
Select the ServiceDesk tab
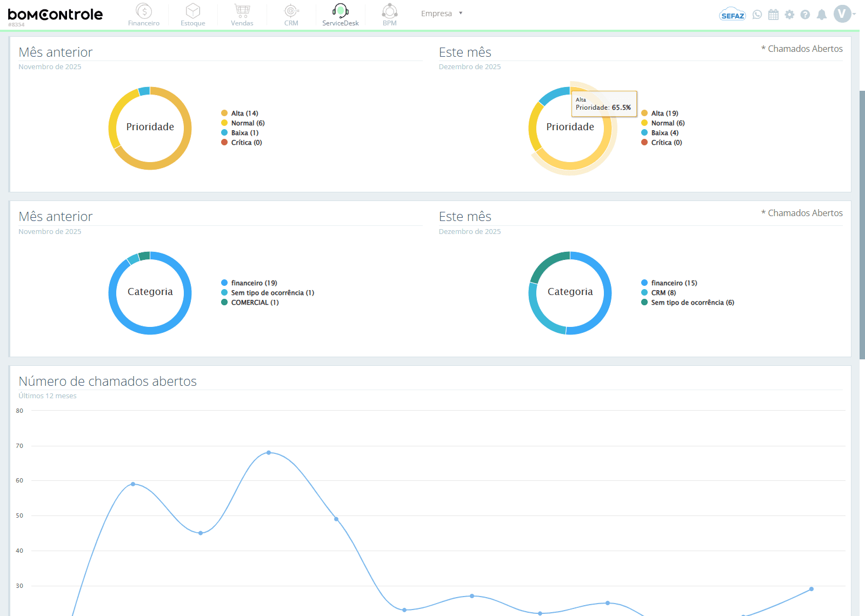click(341, 15)
